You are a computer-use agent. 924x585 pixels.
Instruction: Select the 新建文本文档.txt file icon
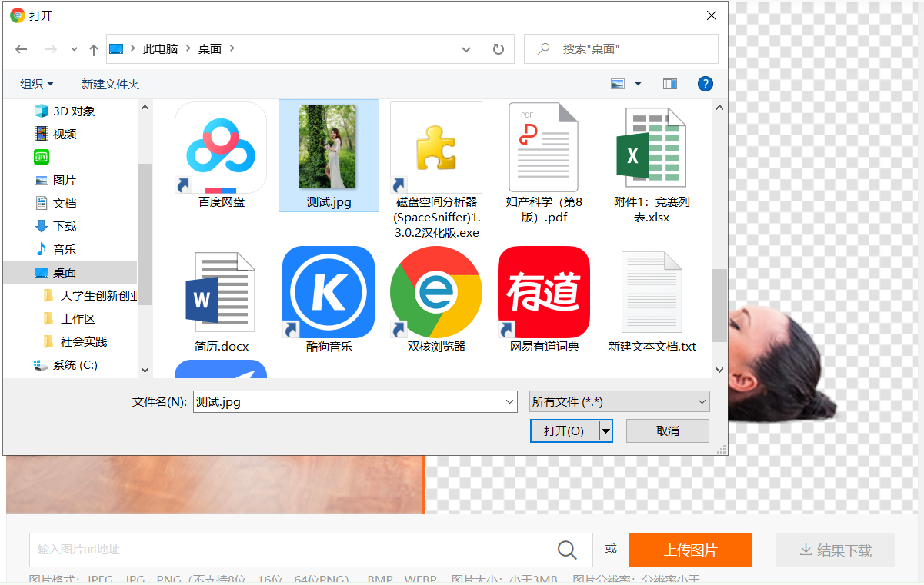(652, 292)
